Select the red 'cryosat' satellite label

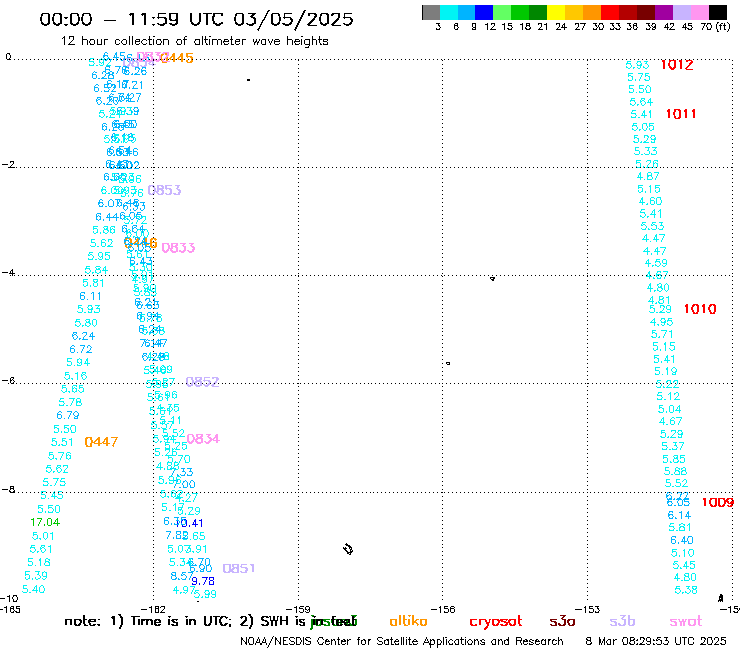click(x=496, y=622)
